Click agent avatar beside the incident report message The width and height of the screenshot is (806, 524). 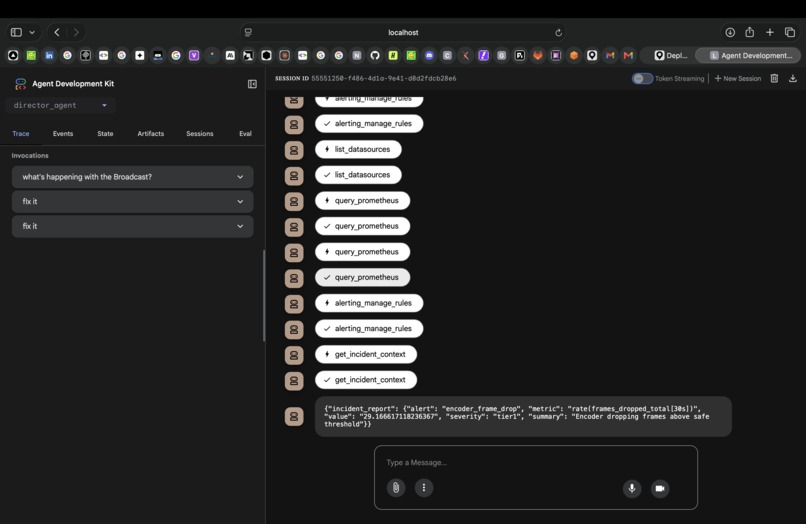294,417
